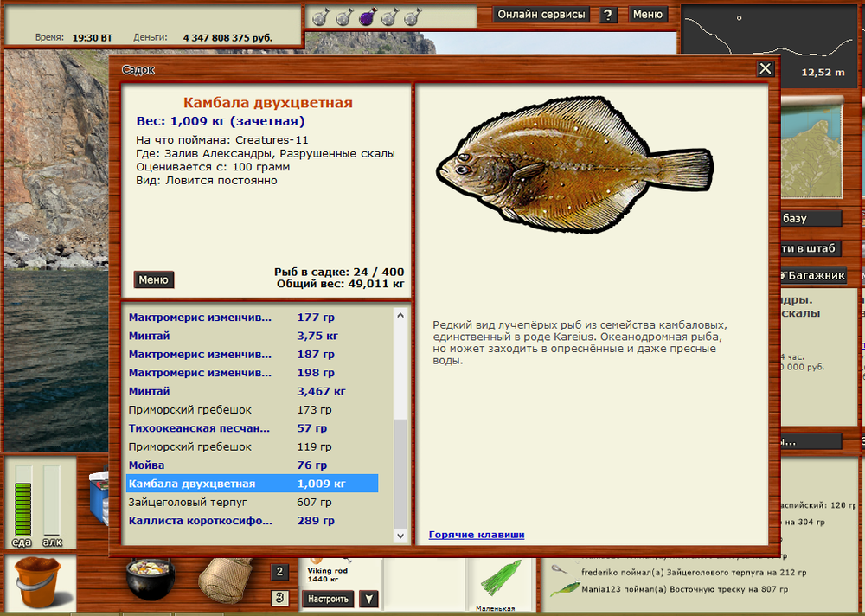The image size is (865, 616).
Task: Click Меню button in fish details
Action: pyautogui.click(x=154, y=279)
